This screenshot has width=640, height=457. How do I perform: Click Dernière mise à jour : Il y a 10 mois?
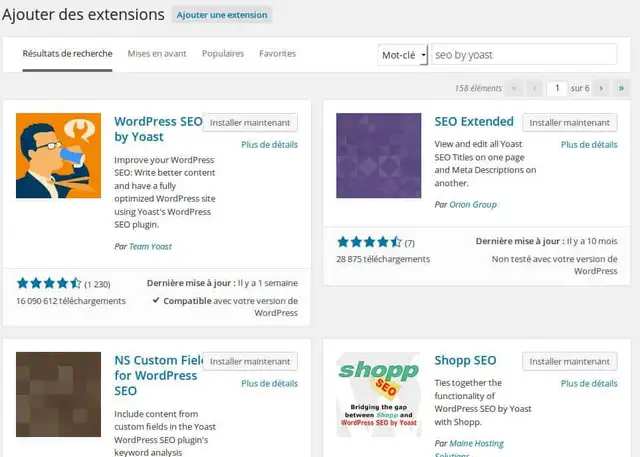[546, 241]
